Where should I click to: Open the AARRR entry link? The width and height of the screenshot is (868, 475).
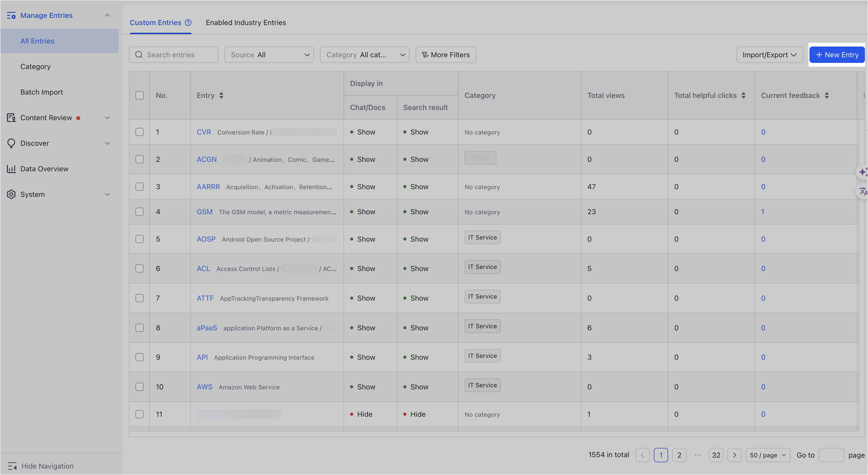click(208, 187)
